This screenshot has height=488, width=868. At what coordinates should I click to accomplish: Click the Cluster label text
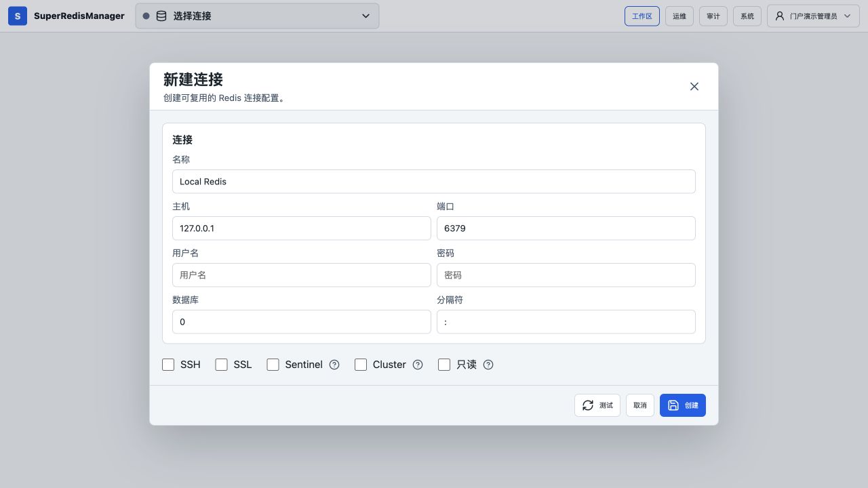(x=389, y=365)
